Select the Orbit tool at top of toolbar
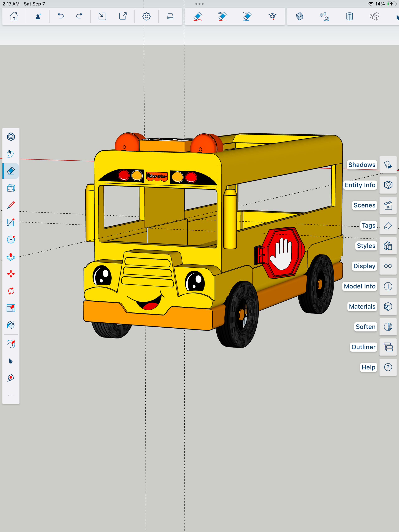Viewport: 399px width, 532px height. pyautogui.click(x=11, y=137)
